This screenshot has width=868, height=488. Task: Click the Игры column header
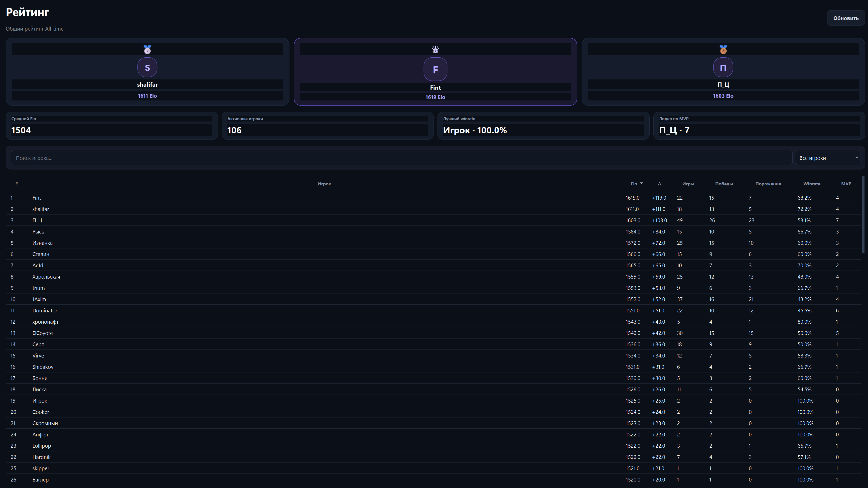coord(688,184)
